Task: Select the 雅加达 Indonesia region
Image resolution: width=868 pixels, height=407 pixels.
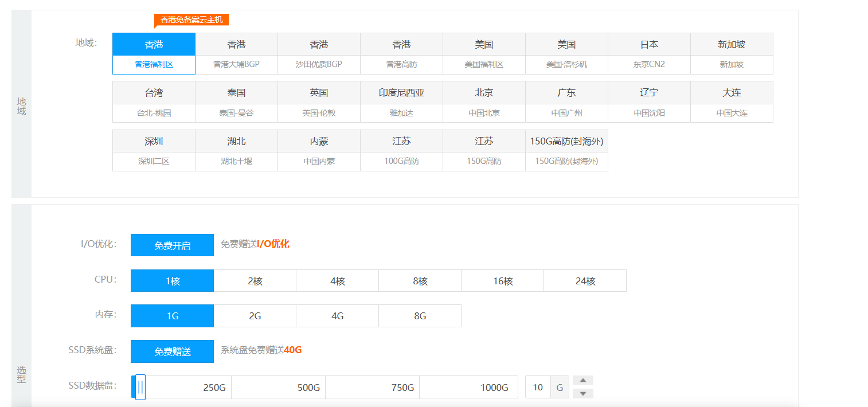Action: (x=401, y=102)
